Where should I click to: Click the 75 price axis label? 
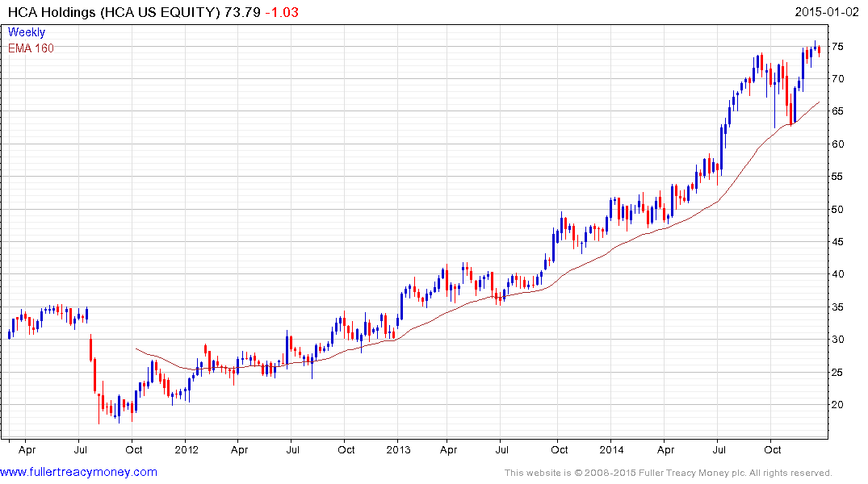click(837, 47)
